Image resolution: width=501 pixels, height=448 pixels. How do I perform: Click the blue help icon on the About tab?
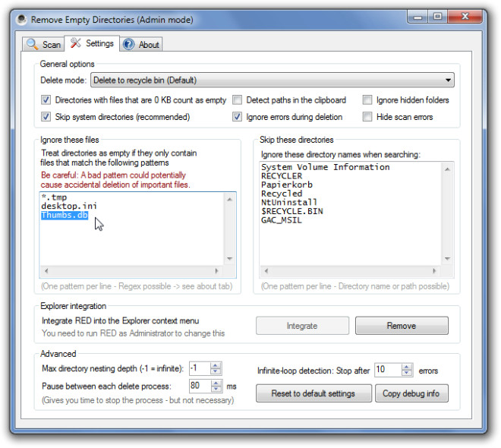click(x=128, y=45)
